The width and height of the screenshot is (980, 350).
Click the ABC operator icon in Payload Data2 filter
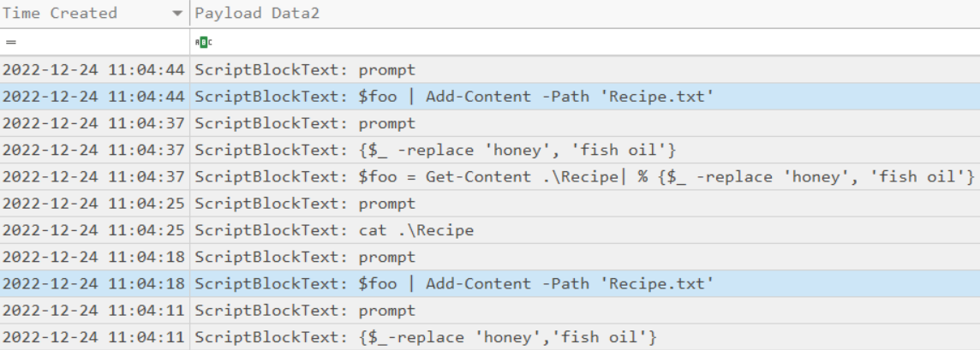204,42
